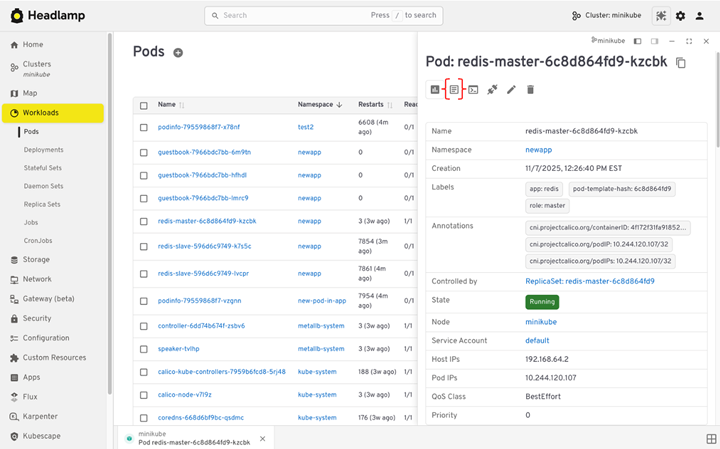The height and width of the screenshot is (449, 720).
Task: Click the Custom Resources puzzle icon
Action: coord(14,358)
